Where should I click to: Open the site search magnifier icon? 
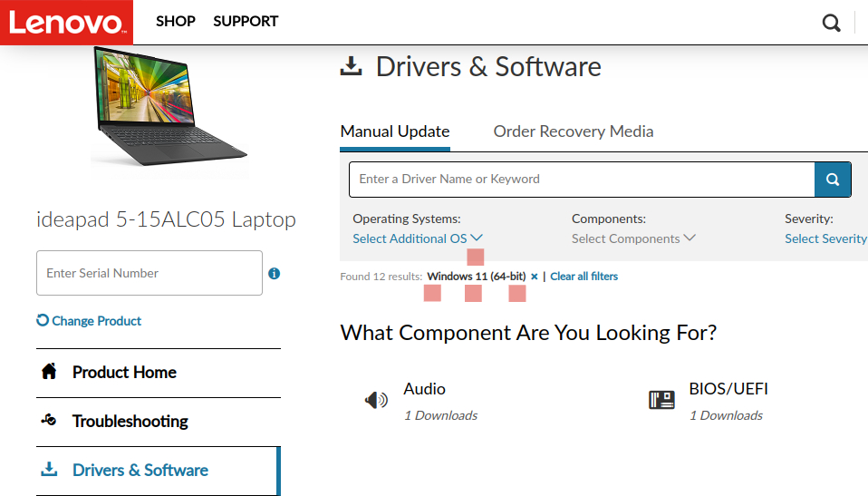pos(831,23)
